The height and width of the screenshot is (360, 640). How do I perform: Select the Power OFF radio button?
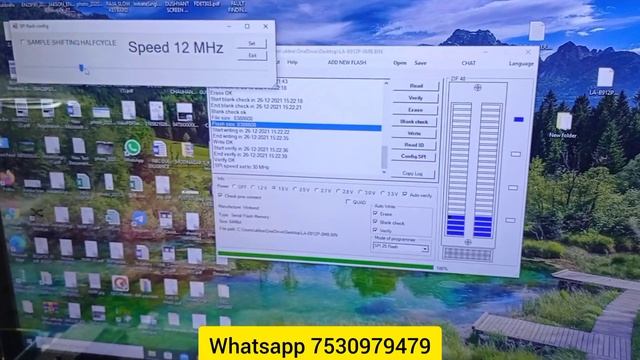coord(234,187)
